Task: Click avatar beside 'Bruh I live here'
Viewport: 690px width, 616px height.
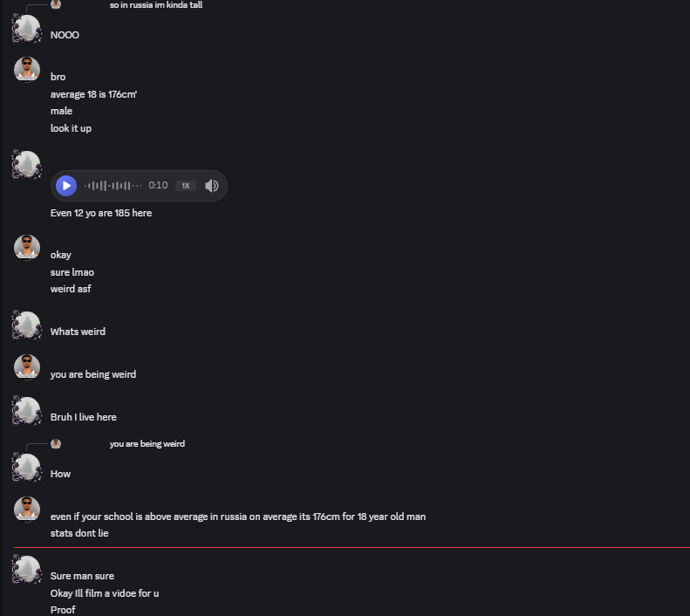Action: point(27,410)
